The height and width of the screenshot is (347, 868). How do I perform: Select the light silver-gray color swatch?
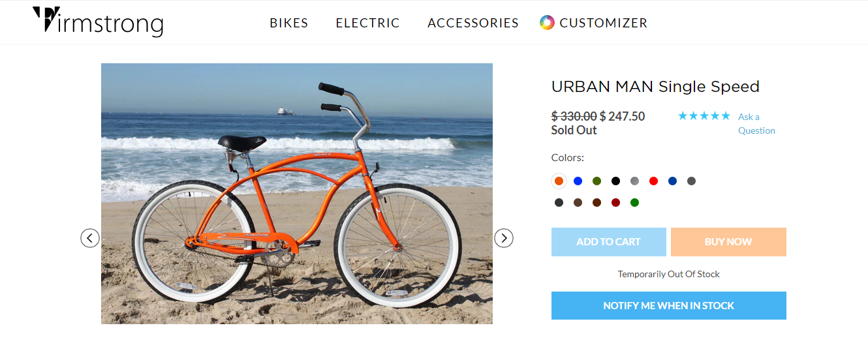[634, 181]
